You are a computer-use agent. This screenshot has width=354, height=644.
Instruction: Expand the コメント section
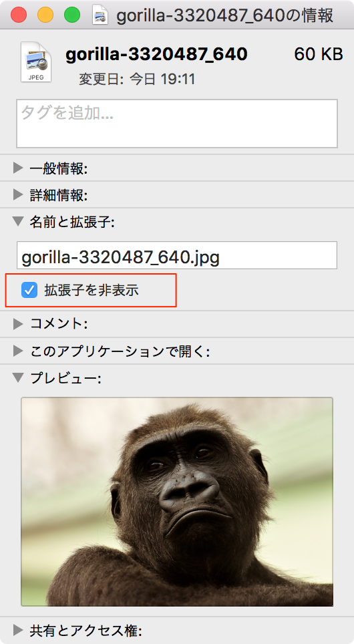point(17,324)
